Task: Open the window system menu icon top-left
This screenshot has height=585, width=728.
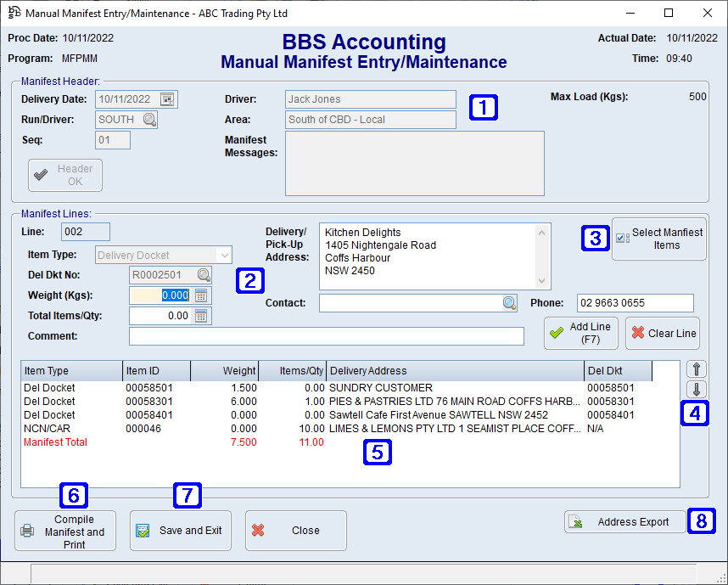Action: (x=14, y=13)
